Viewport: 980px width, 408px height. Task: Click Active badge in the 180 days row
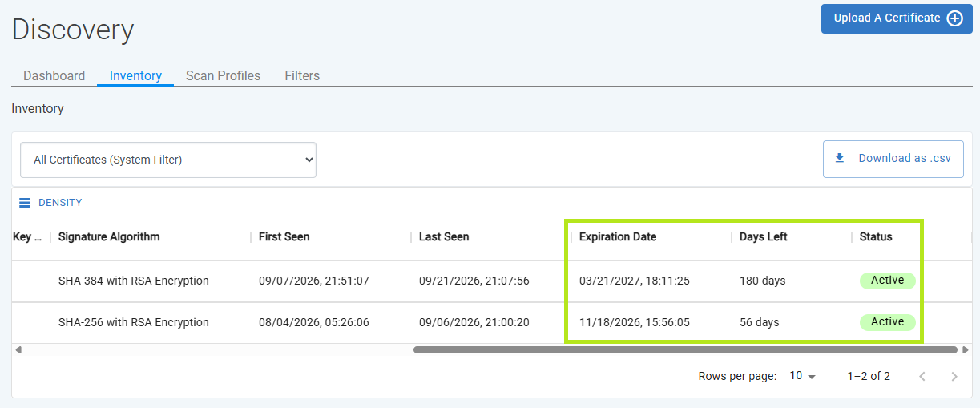click(888, 281)
